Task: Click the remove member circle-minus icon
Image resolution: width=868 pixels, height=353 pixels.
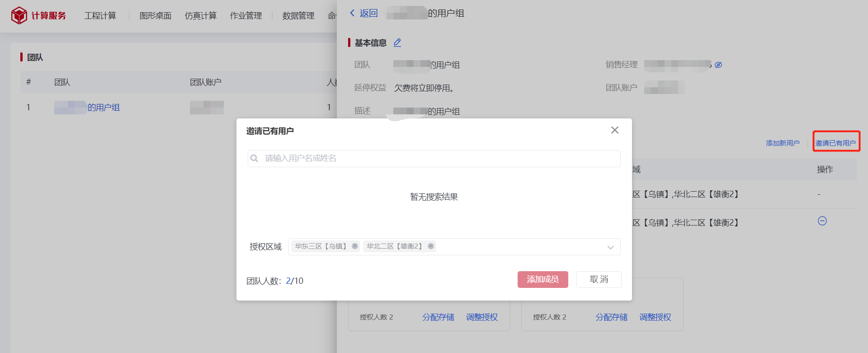Action: click(822, 221)
